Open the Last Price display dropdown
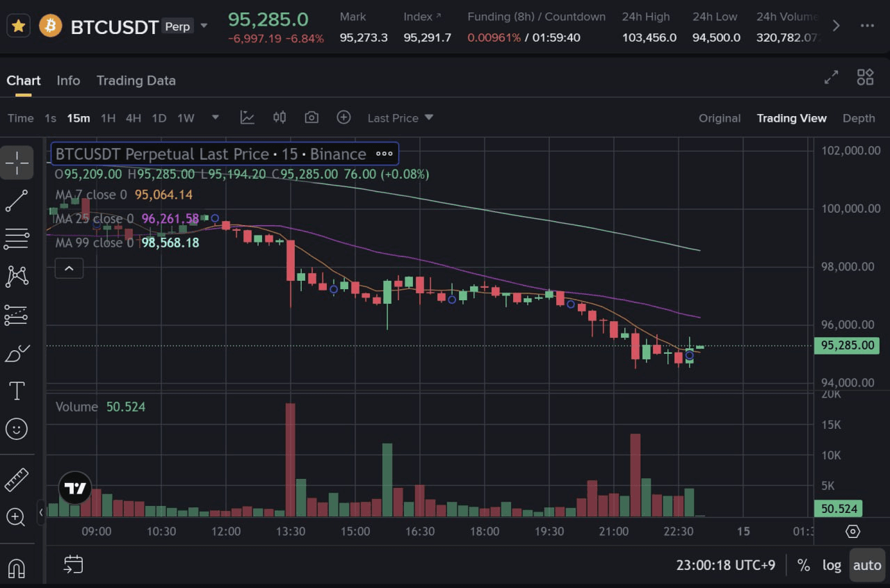The image size is (890, 588). coord(400,117)
